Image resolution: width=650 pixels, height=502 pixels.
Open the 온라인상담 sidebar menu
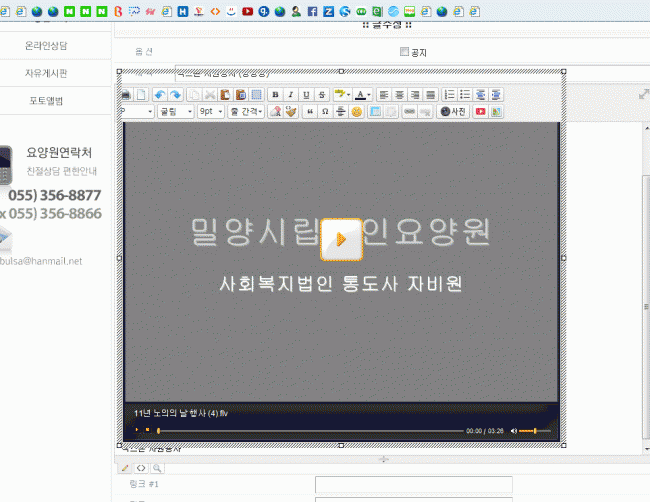coord(46,46)
